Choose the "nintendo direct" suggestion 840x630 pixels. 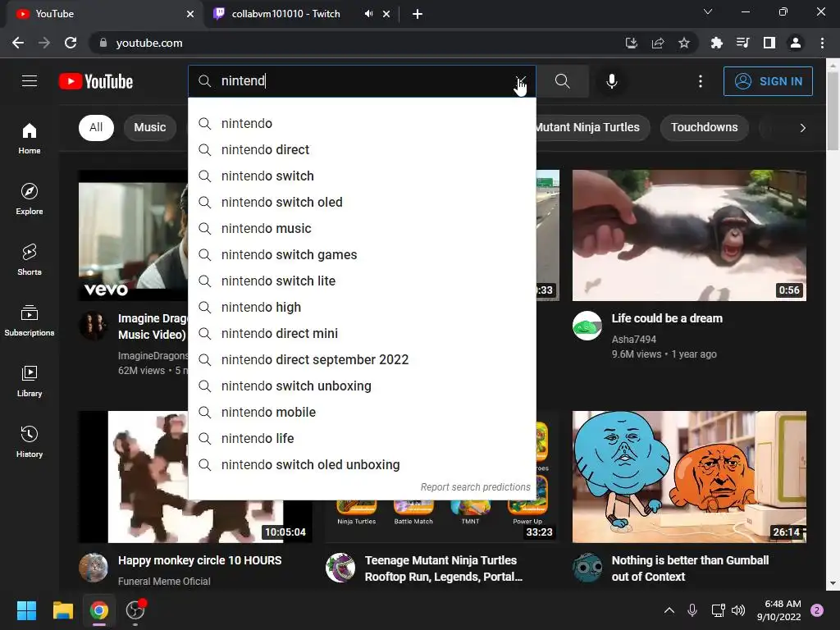click(362, 150)
